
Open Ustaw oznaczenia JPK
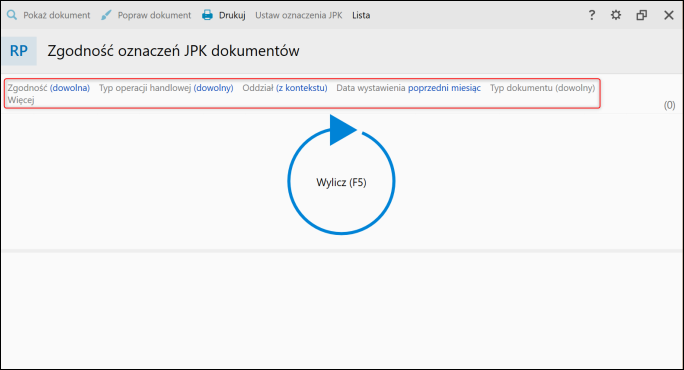298,15
